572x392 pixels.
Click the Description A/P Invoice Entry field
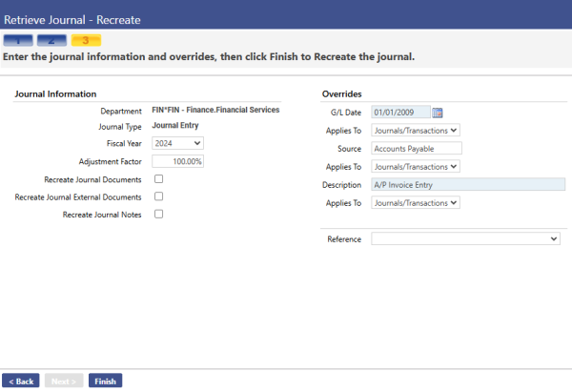pos(468,184)
